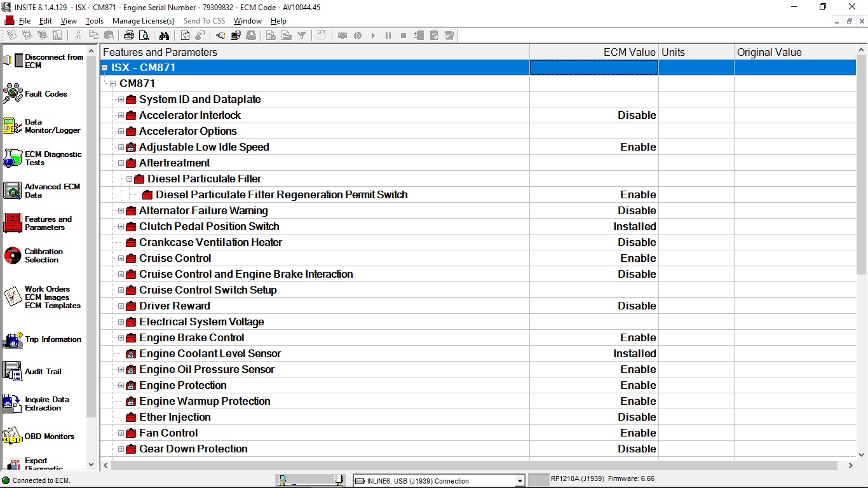Open the Edit menu
Image resolution: width=868 pixels, height=488 pixels.
click(x=46, y=21)
